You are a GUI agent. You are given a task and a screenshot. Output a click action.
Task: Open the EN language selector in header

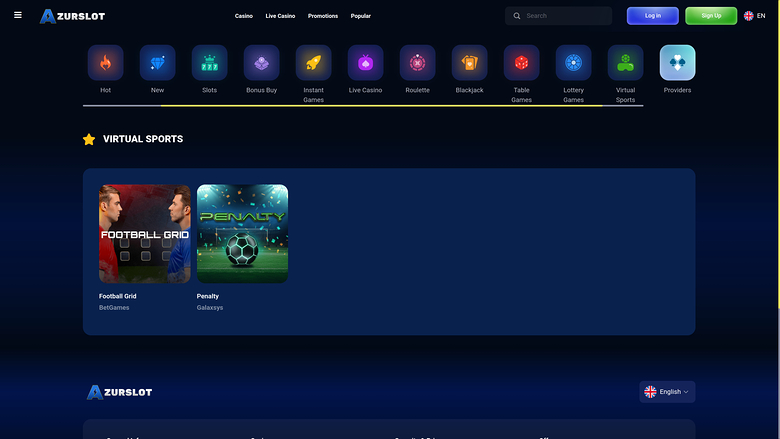point(755,16)
